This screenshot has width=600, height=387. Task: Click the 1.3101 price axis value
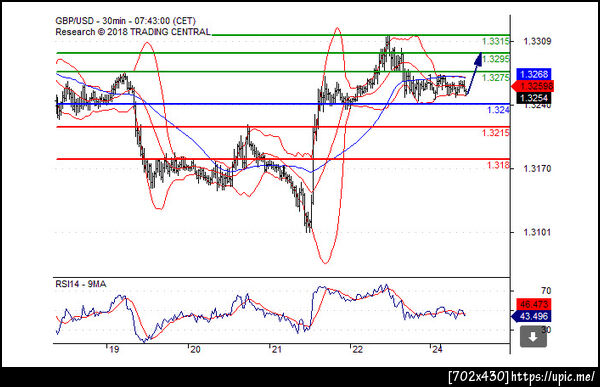(x=537, y=232)
